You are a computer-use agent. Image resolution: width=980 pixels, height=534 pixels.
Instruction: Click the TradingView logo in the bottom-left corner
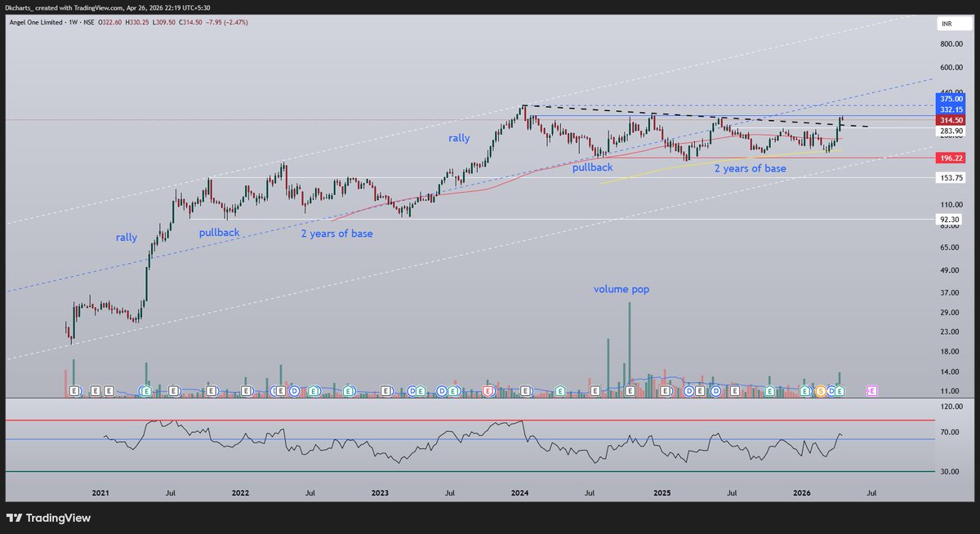[x=14, y=518]
